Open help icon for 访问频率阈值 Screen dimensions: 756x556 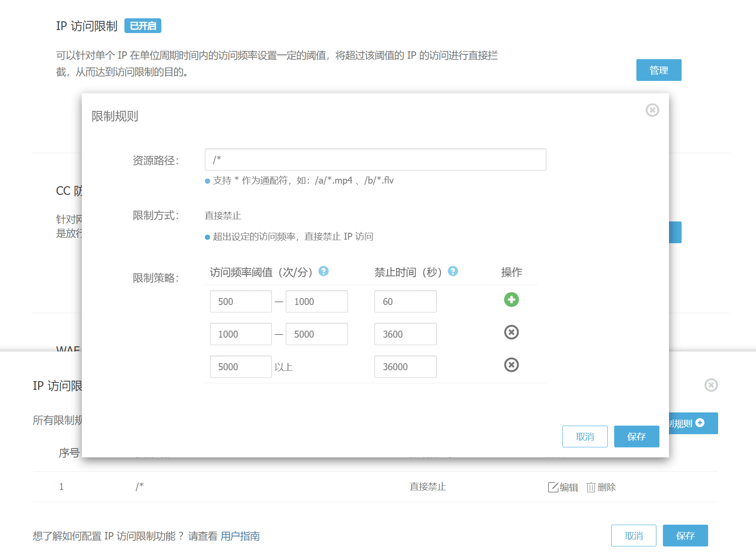tap(323, 271)
